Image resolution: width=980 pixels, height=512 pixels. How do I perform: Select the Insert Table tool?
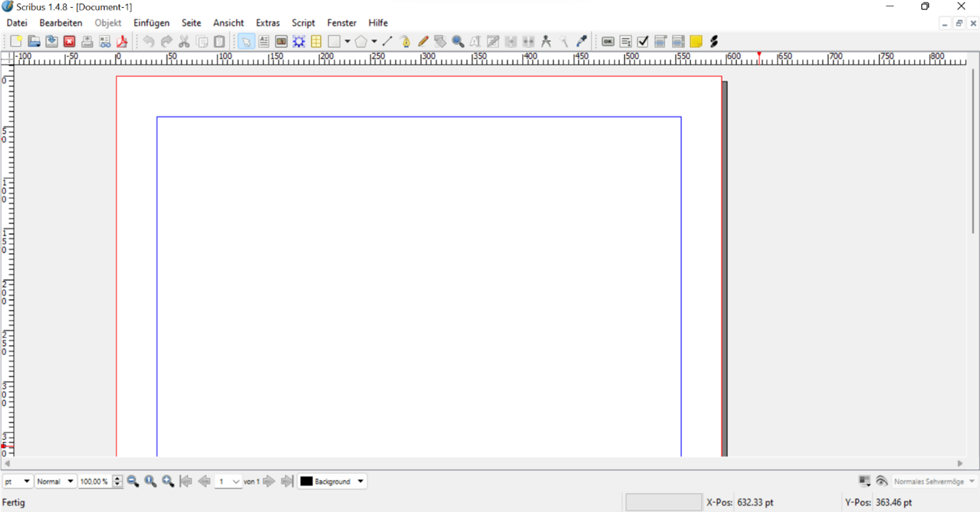316,42
